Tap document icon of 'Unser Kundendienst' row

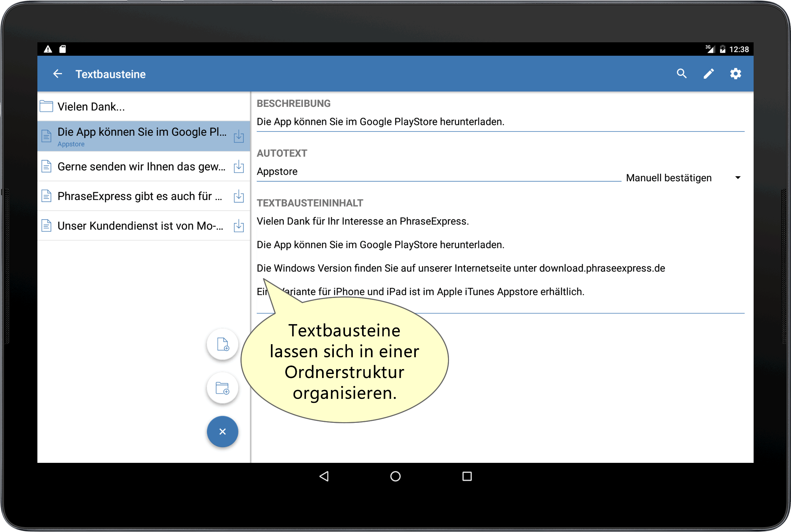(46, 226)
